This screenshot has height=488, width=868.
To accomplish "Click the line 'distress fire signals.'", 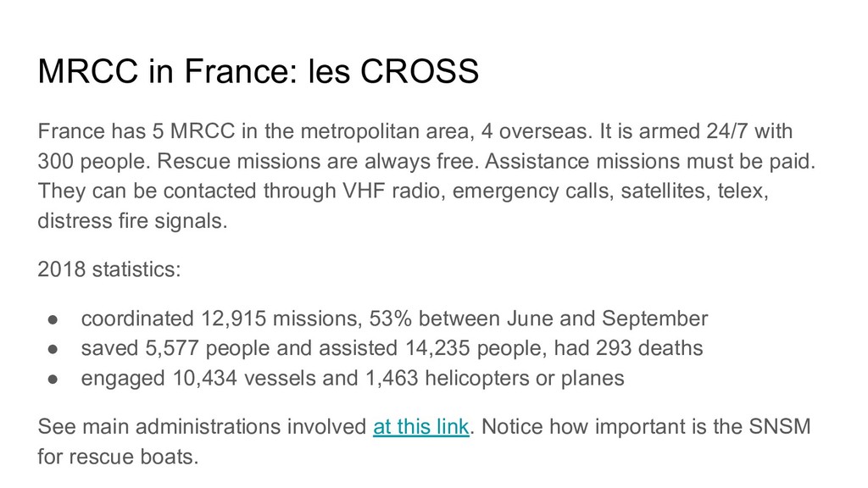I will [133, 221].
